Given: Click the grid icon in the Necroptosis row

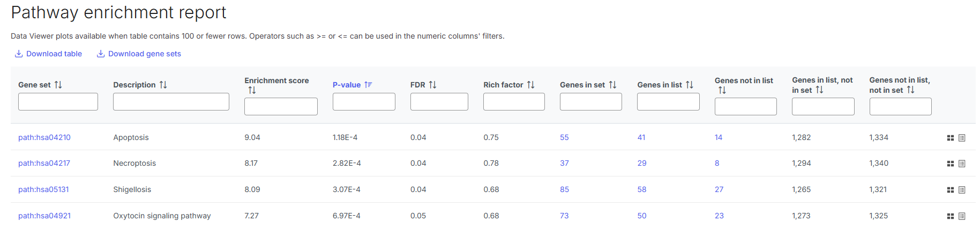Looking at the screenshot, I should pyautogui.click(x=950, y=164).
